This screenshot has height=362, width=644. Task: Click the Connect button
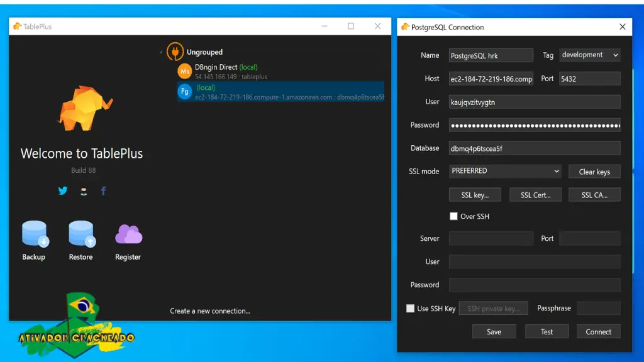[x=599, y=332]
